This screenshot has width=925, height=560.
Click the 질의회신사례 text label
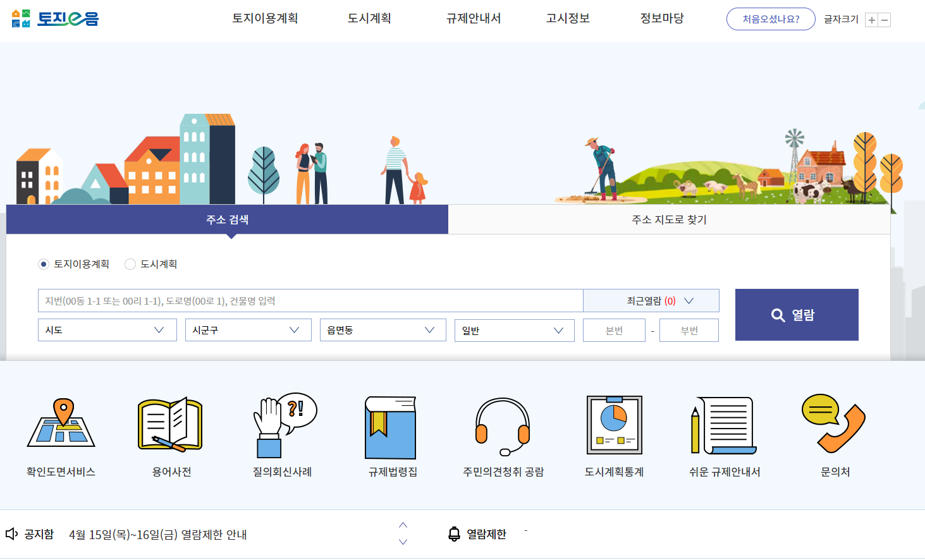click(282, 472)
